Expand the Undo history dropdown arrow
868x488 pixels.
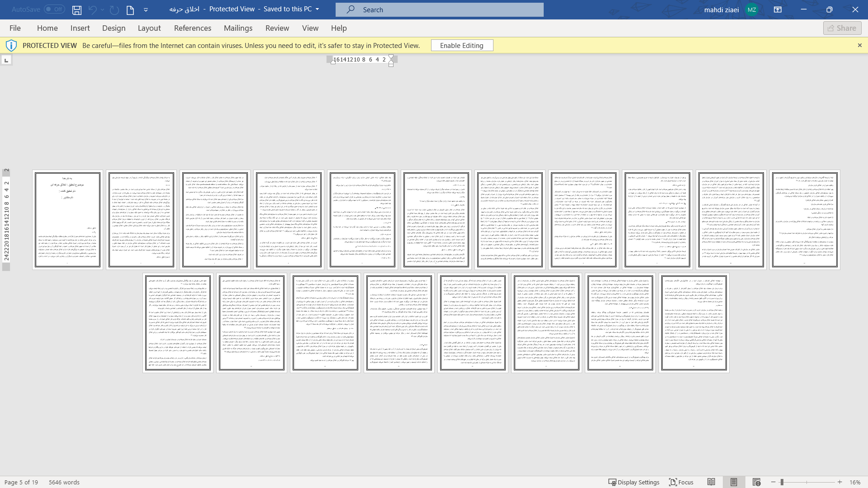coord(103,9)
